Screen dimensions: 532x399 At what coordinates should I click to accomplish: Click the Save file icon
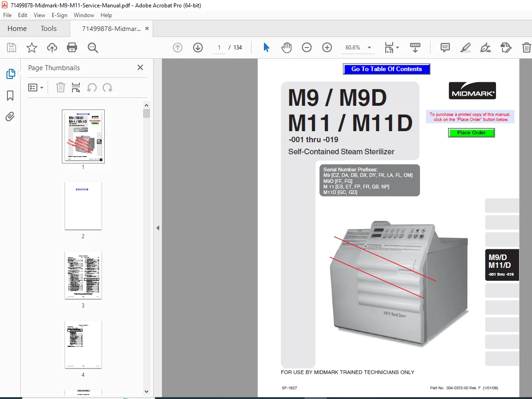[12, 48]
